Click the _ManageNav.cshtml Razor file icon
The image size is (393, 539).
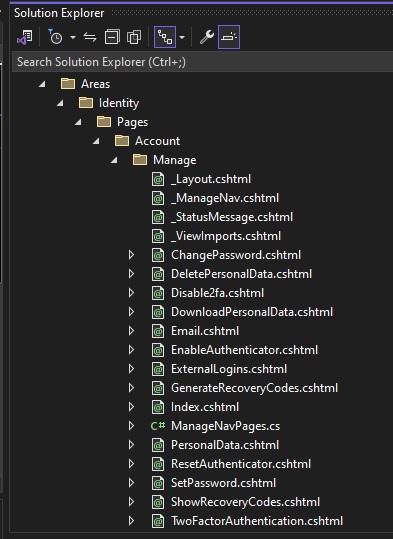coord(158,198)
